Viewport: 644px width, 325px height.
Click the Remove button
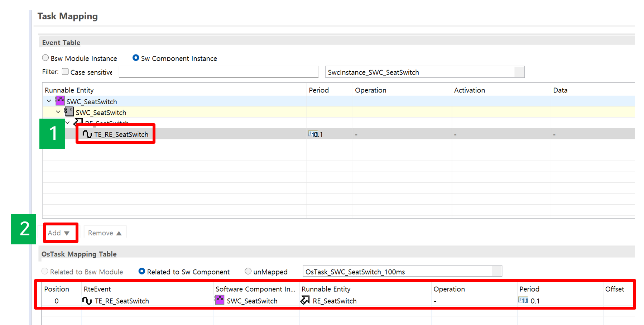105,233
